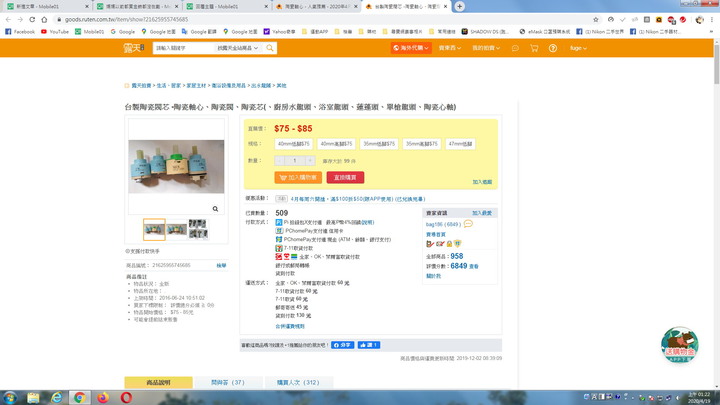Screen dimensions: 720x405
Task: Click the seller chat bubble beside bag186
Action: 468,224
